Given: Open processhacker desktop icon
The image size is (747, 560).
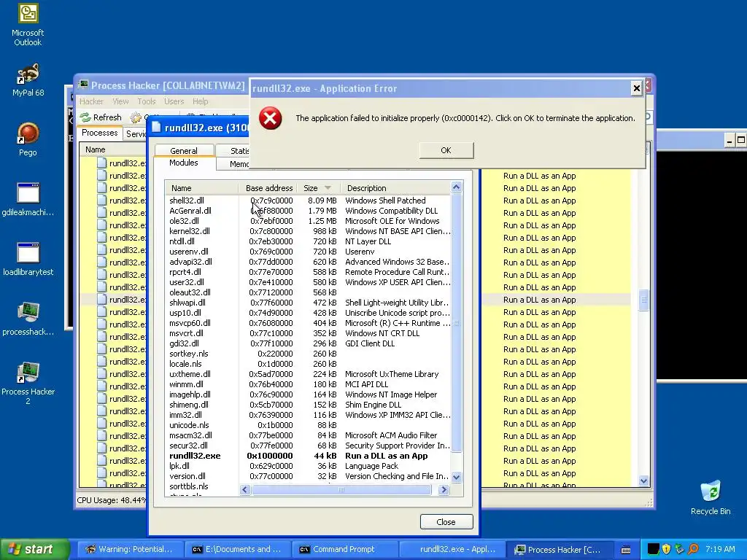Looking at the screenshot, I should point(28,319).
